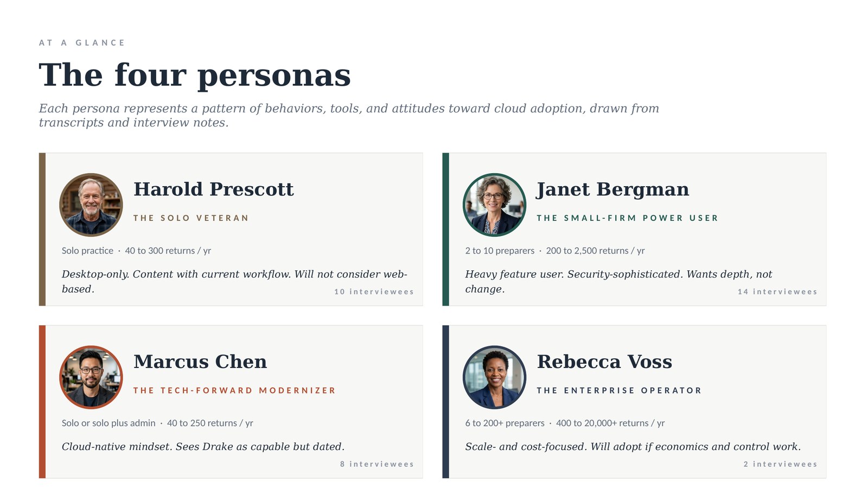Select the Janet Bergman name heading
868x488 pixels.
coord(612,189)
